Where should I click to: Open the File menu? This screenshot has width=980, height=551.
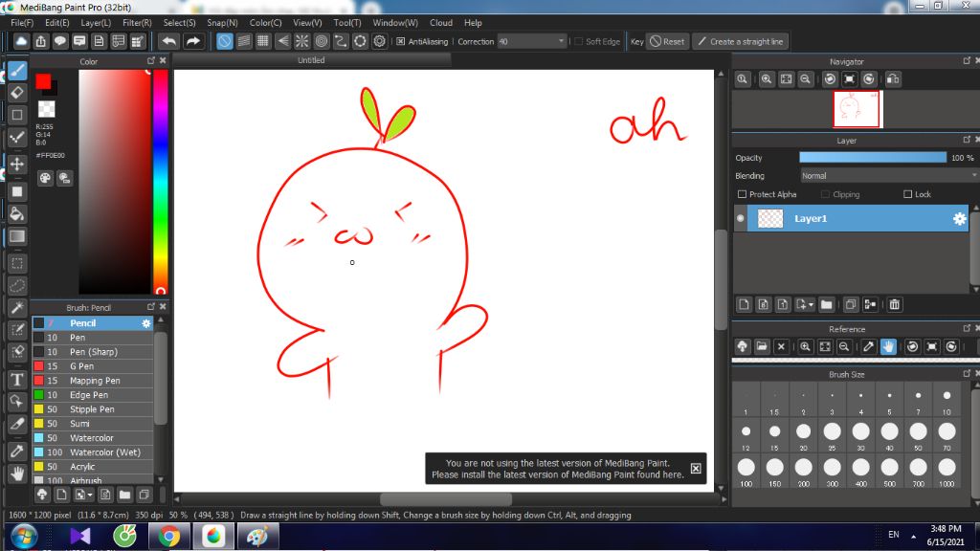tap(22, 23)
